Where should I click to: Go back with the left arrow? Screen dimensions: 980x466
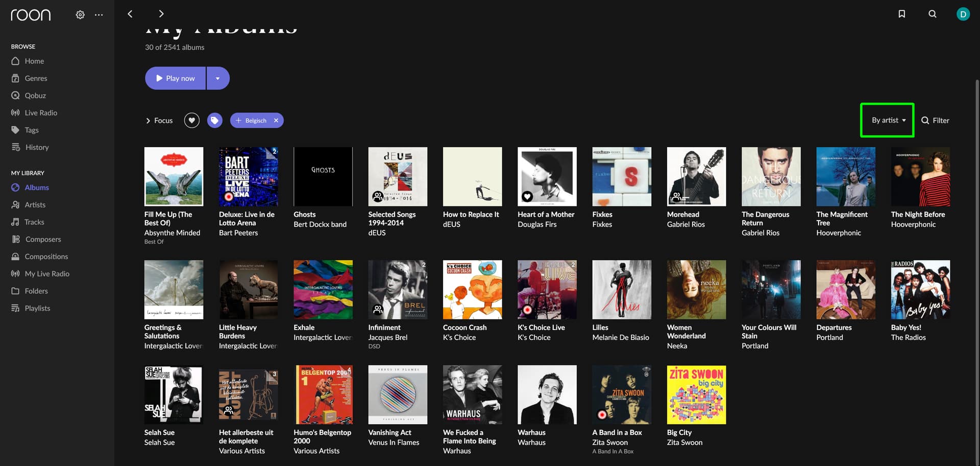click(x=130, y=14)
